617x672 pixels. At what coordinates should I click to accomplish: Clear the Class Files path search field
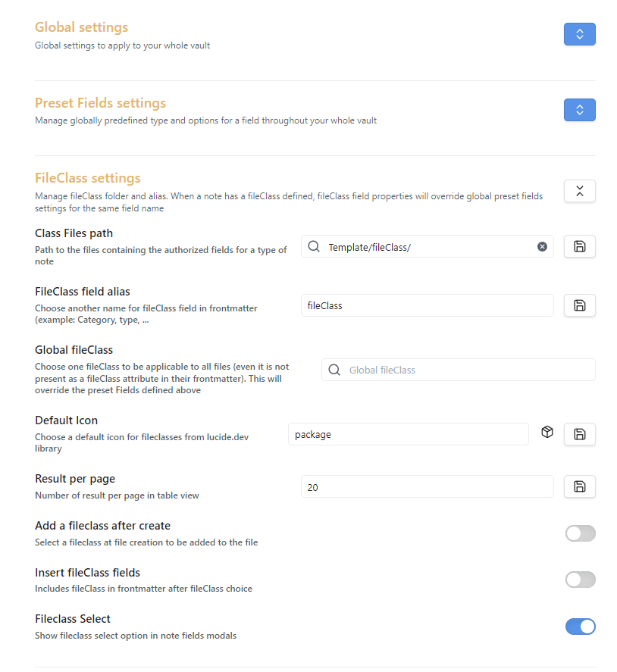(542, 246)
